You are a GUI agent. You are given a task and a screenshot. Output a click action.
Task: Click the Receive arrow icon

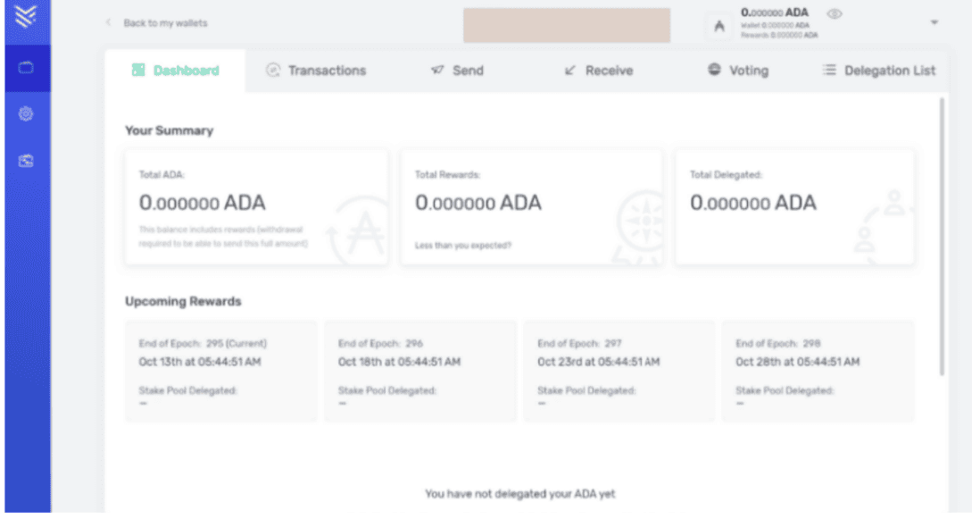click(x=570, y=70)
